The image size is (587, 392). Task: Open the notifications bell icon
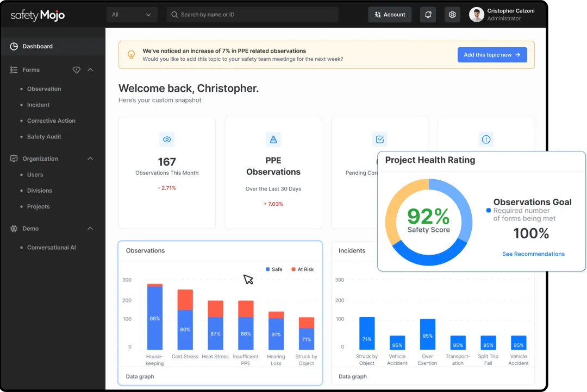click(x=428, y=15)
